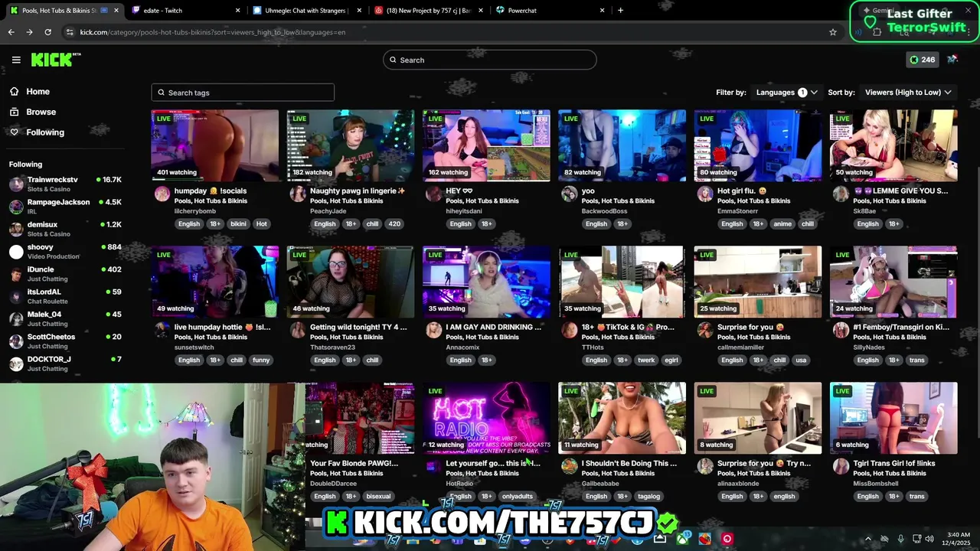Click 'Getting wild tonight' stream title
The image size is (980, 551).
coord(358,327)
